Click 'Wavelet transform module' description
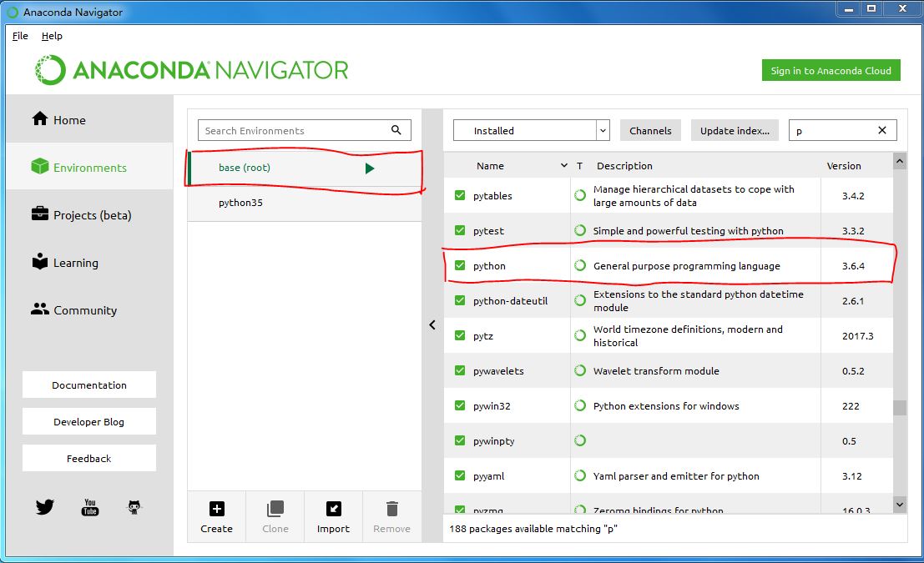Viewport: 924px width, 563px height. [x=656, y=371]
